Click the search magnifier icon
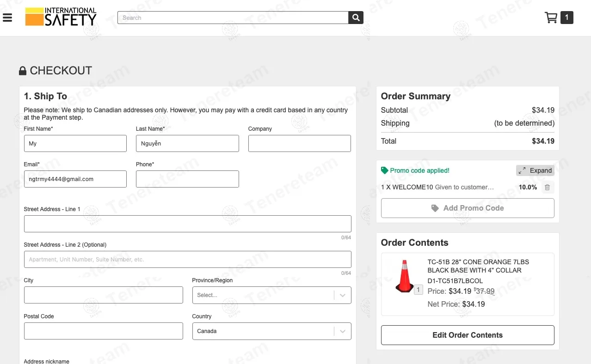 pos(356,18)
